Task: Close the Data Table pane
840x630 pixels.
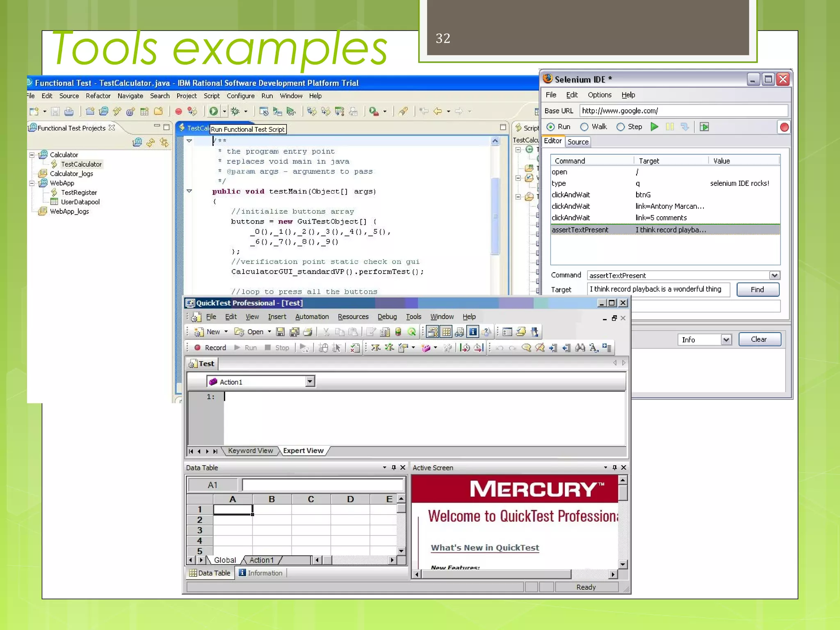Action: (403, 468)
